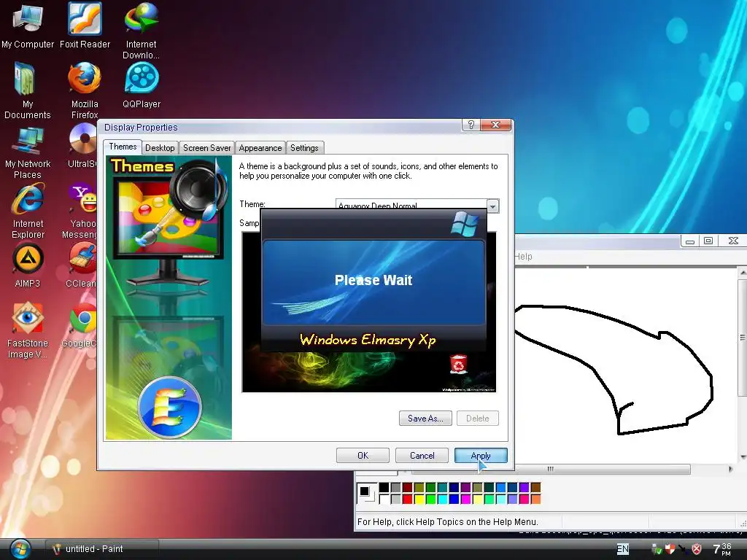Click the Safely Remove Hardware tray icon

tap(657, 550)
